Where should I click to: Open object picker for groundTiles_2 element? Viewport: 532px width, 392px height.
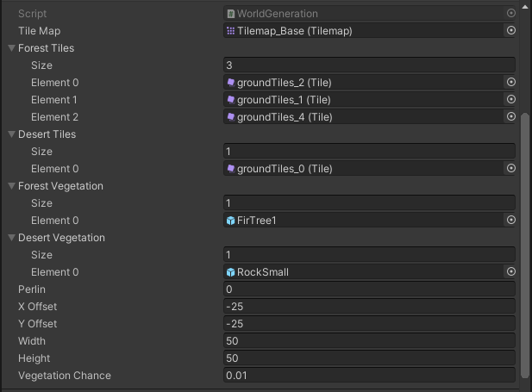(510, 83)
